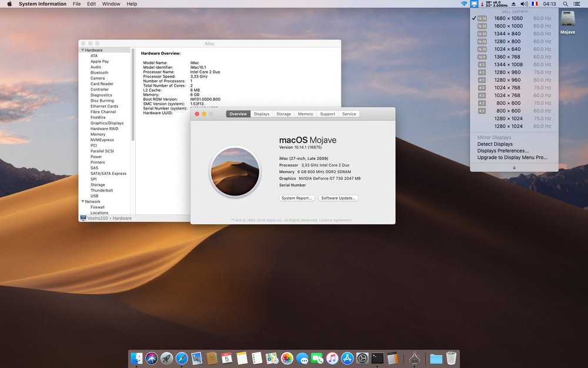588x368 pixels.
Task: Open Terminal from the dock
Action: click(x=377, y=358)
